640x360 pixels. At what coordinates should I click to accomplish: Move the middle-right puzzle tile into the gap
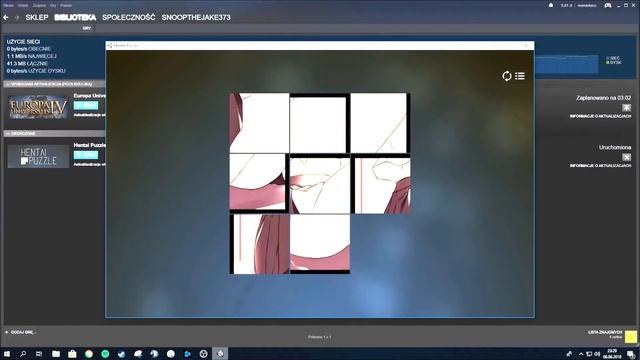[x=380, y=183]
